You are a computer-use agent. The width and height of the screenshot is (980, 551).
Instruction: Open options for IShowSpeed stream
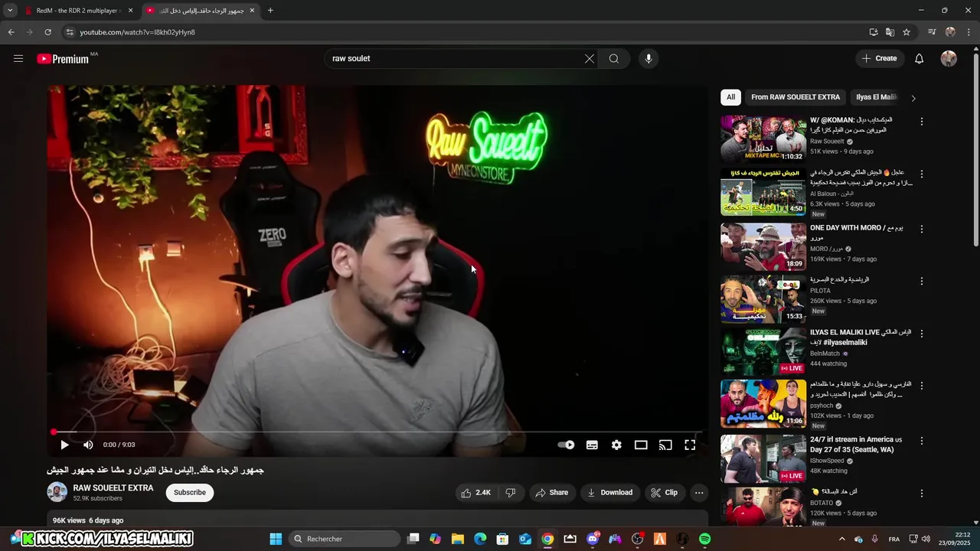point(922,441)
